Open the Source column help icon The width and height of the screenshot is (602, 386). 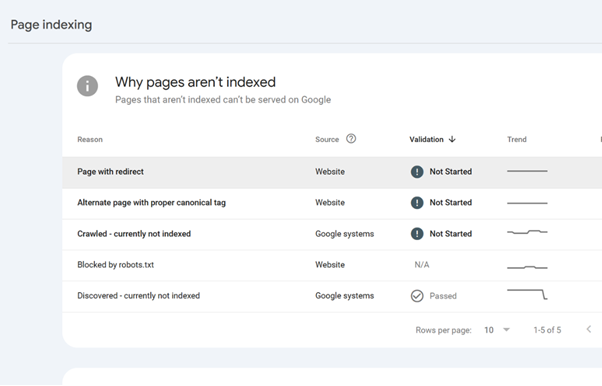click(351, 139)
